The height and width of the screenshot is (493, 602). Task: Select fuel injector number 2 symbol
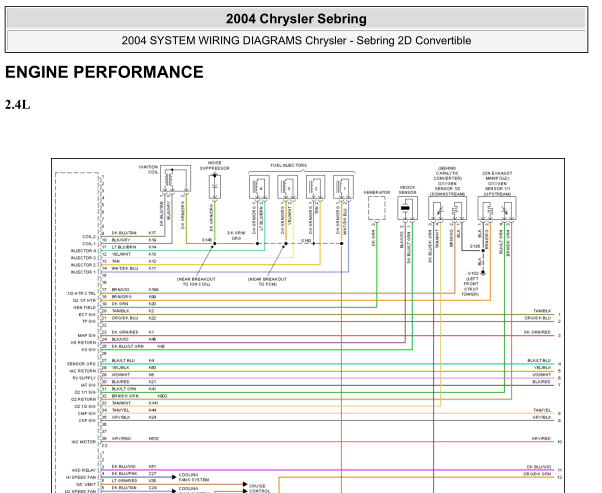316,187
